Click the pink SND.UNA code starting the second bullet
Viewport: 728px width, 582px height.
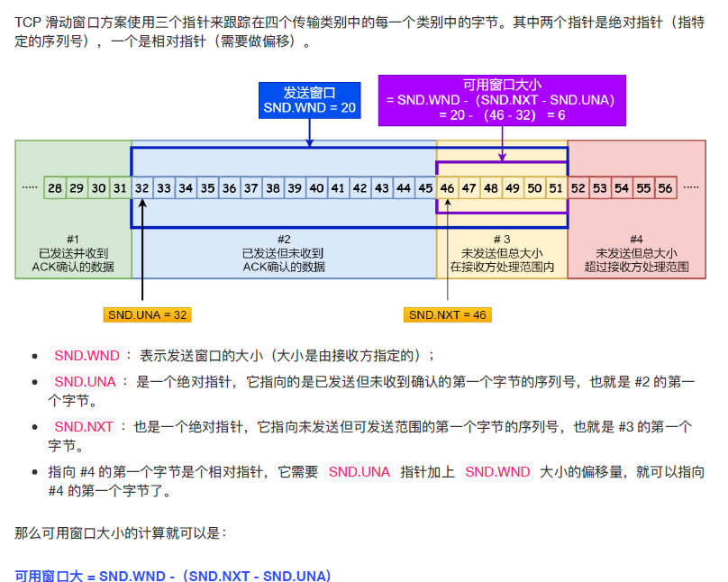tap(85, 381)
